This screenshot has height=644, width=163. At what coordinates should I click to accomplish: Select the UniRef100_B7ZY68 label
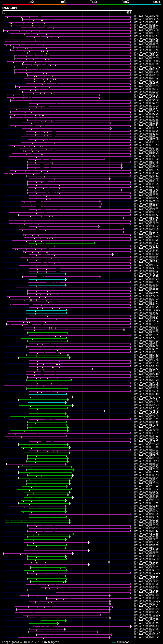[146, 201]
